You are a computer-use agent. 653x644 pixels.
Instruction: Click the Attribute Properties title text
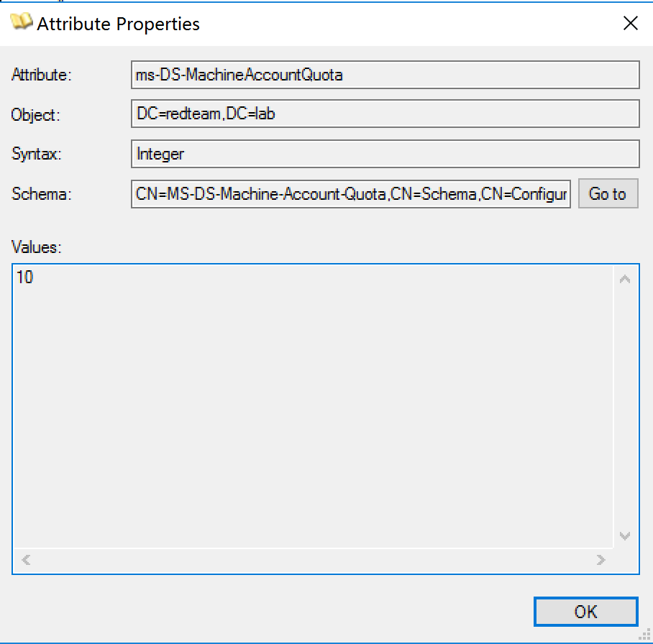coord(118,24)
